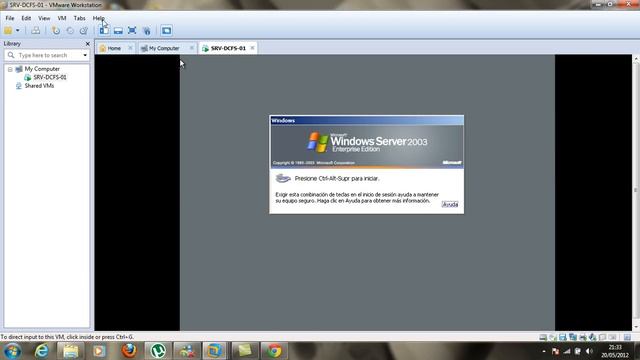640x360 pixels.
Task: Open the Windows Start menu
Action: pos(12,351)
